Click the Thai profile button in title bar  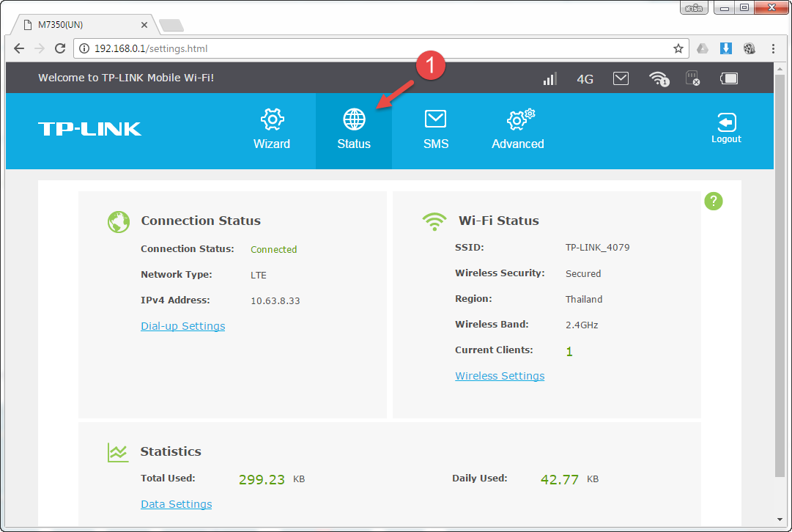coord(694,7)
